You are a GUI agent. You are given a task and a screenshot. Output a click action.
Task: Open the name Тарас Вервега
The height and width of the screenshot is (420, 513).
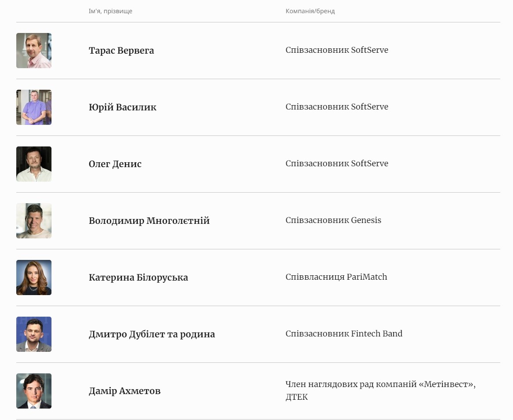tap(121, 51)
